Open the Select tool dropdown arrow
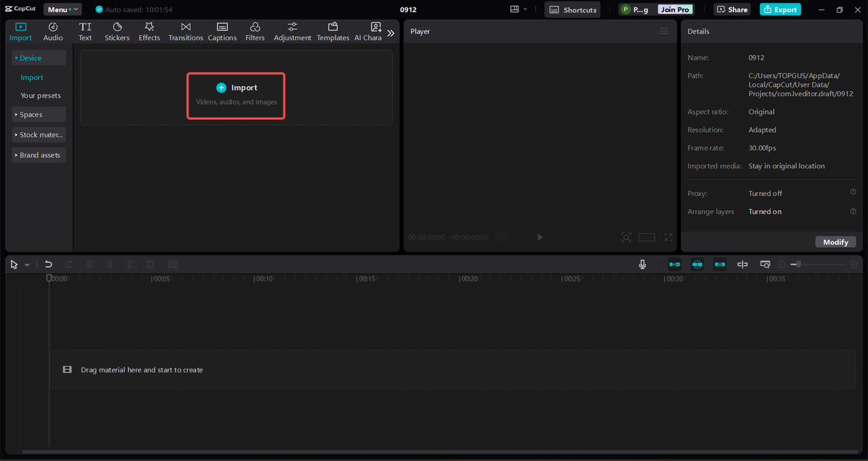The height and width of the screenshot is (461, 868). [27, 265]
